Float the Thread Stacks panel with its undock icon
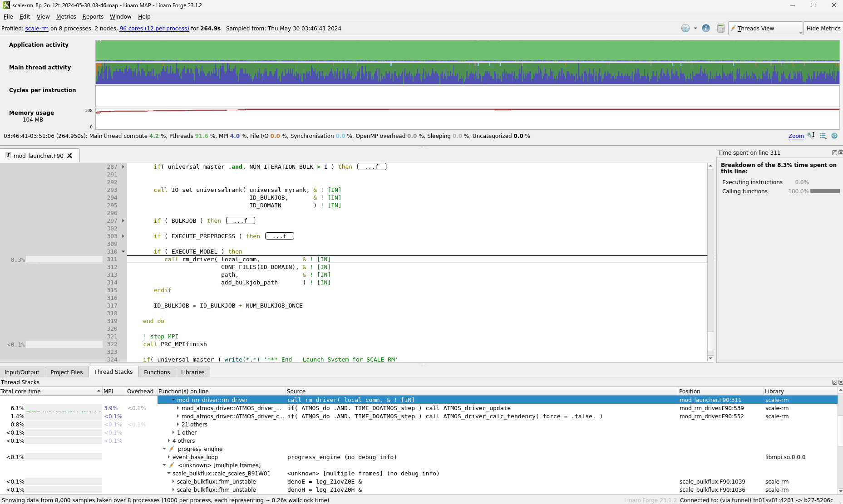This screenshot has width=843, height=504. (x=834, y=382)
